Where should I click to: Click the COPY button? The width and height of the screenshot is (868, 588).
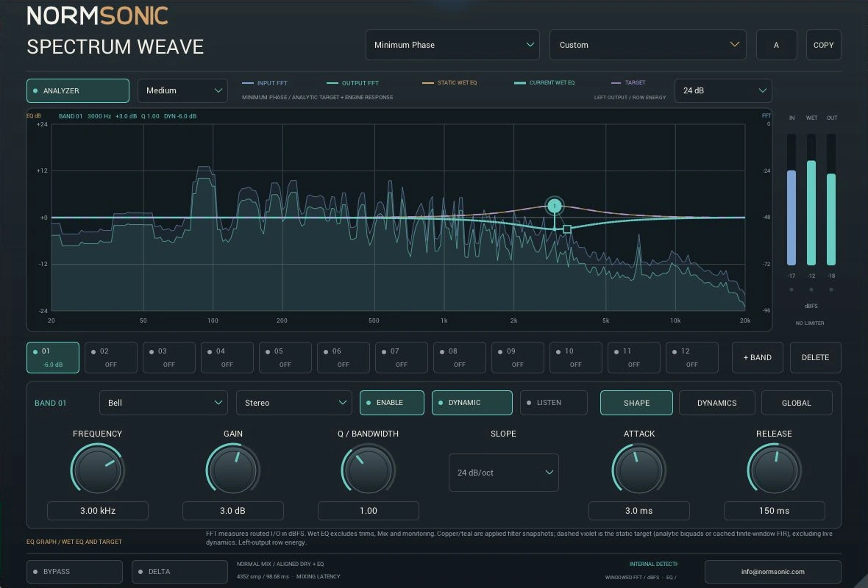(x=823, y=45)
